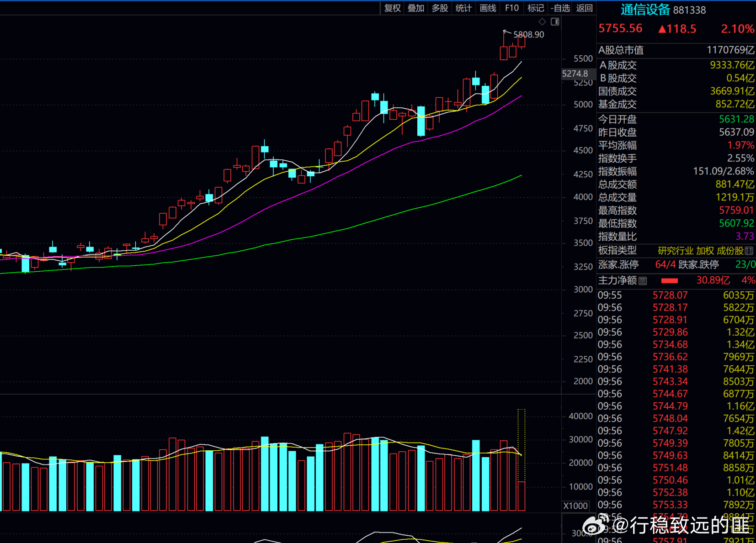756x543 pixels.
Task: Click the latest volume bar with dotted outline
Action: [522, 460]
